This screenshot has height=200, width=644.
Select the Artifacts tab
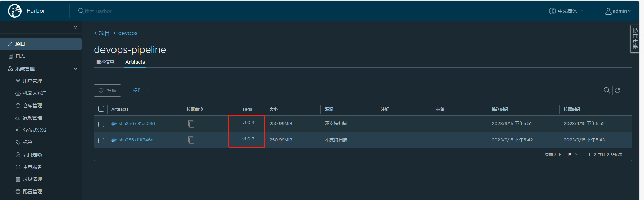pos(135,62)
